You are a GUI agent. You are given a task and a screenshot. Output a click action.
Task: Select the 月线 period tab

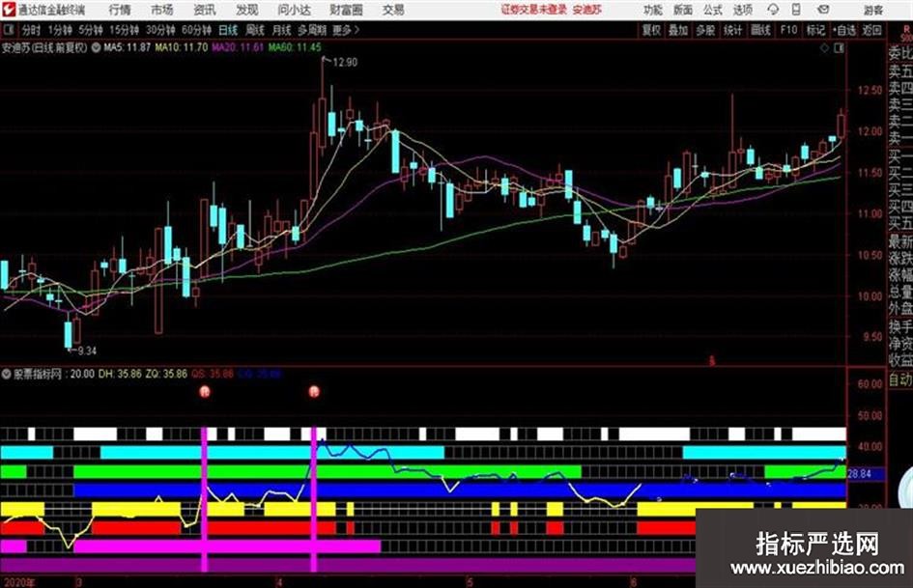tap(281, 30)
